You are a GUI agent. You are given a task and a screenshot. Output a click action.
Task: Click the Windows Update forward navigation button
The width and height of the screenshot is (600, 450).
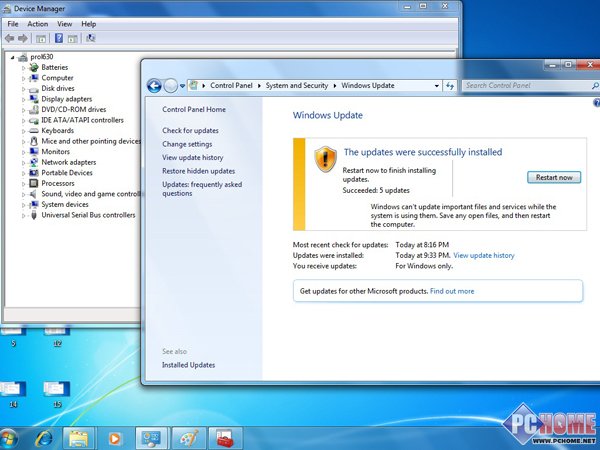(x=170, y=86)
